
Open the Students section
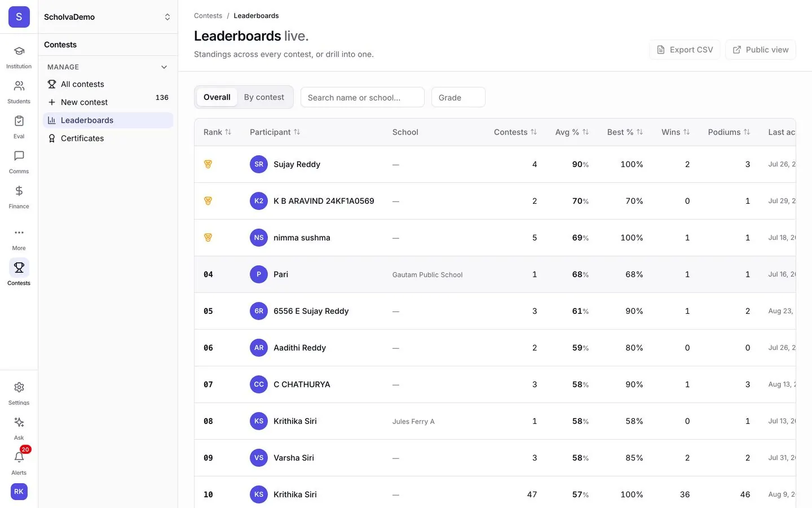[19, 93]
